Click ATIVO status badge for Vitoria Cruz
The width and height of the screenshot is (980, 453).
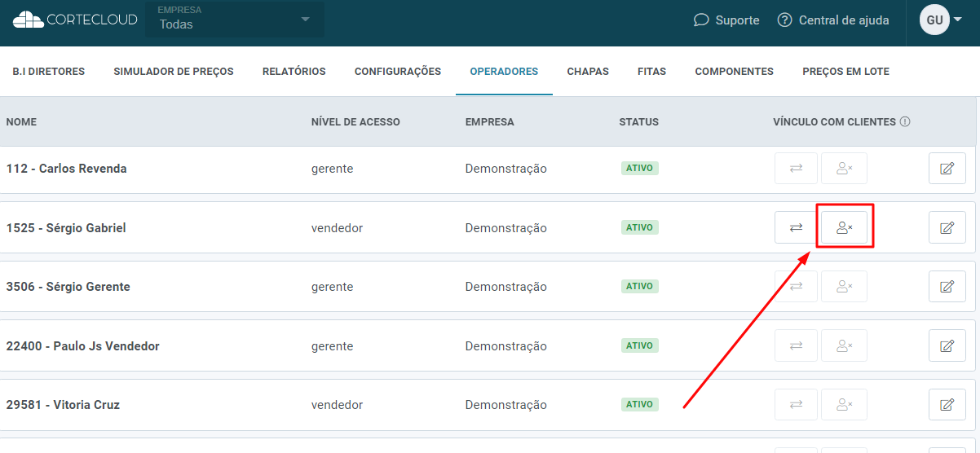click(640, 404)
